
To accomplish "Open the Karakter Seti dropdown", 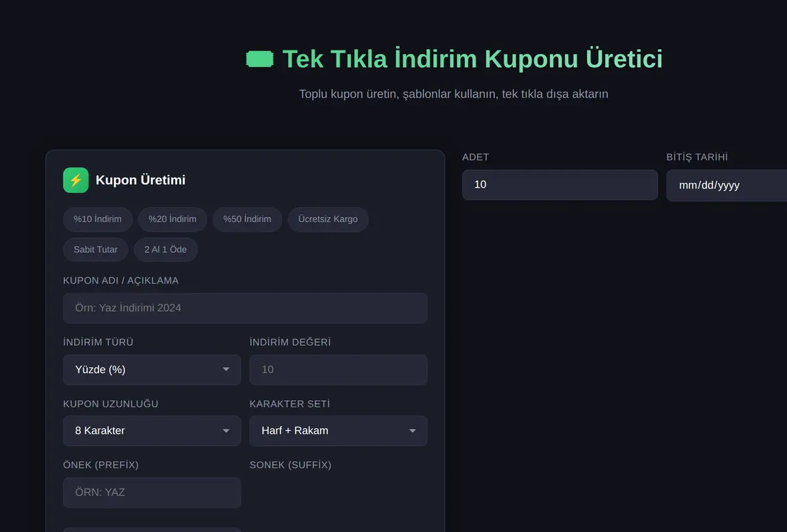I will (338, 431).
